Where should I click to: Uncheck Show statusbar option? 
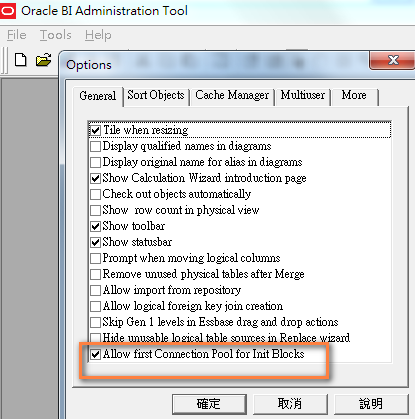click(95, 242)
